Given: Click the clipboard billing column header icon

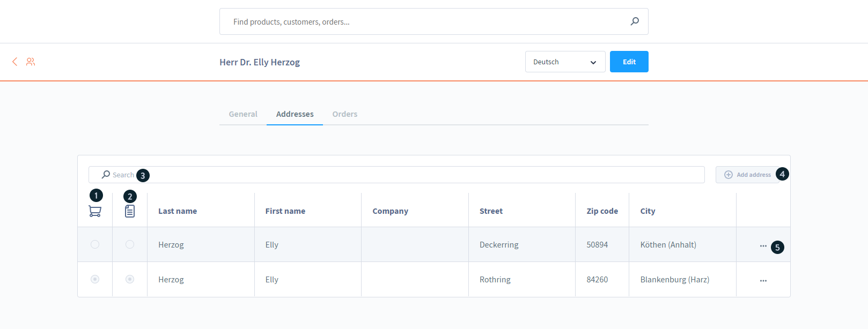Looking at the screenshot, I should click(130, 211).
